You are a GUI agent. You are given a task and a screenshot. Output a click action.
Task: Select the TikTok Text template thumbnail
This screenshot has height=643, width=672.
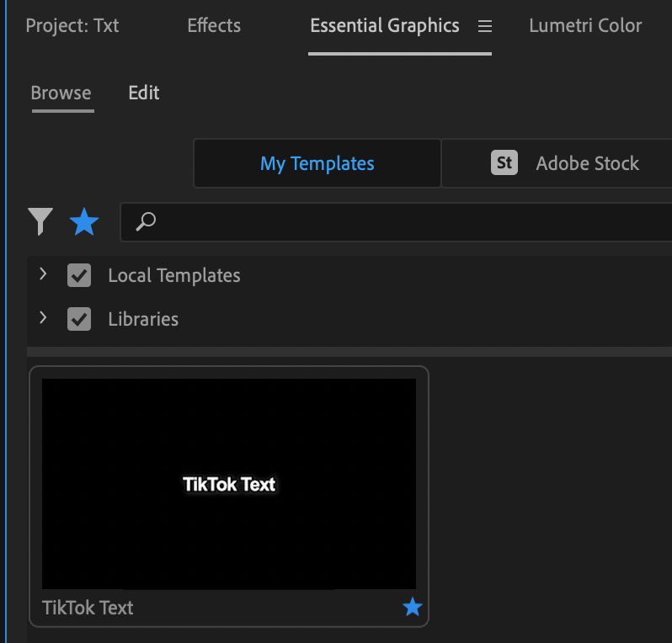click(x=229, y=484)
